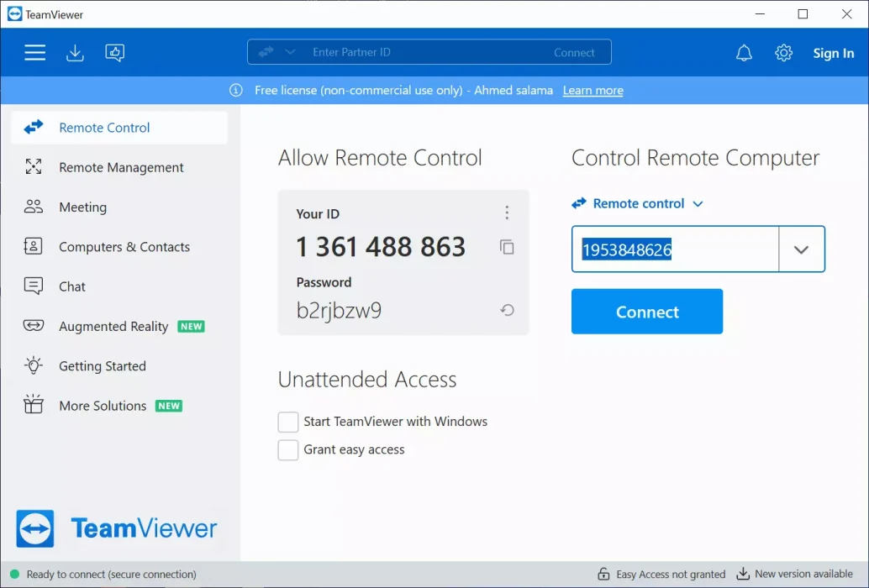Image resolution: width=869 pixels, height=588 pixels.
Task: Click the NEW badge beside Augmented Reality
Action: point(192,327)
